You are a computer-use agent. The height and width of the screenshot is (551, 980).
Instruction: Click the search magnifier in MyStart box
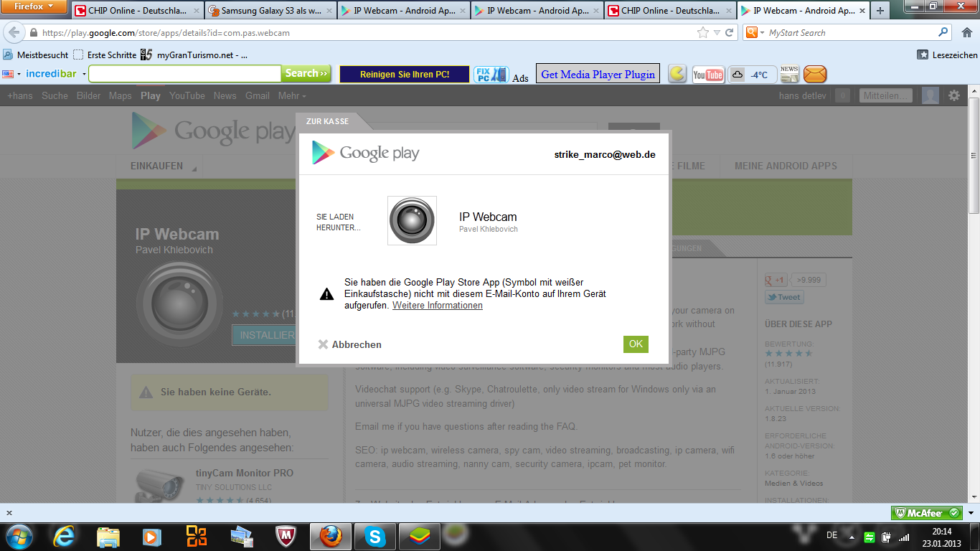click(x=943, y=32)
